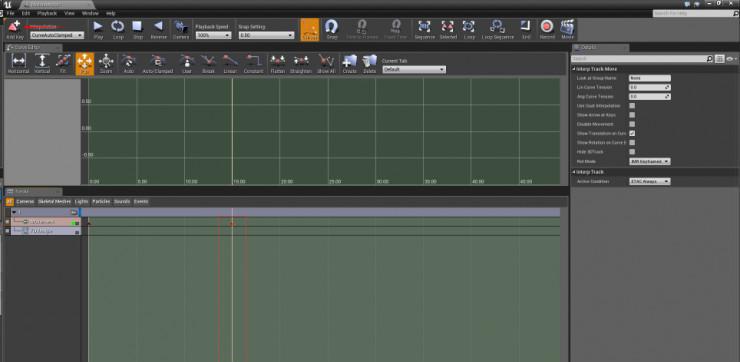
Task: Enable Show Rotation on Curve Ed checkbox
Action: [x=632, y=143]
